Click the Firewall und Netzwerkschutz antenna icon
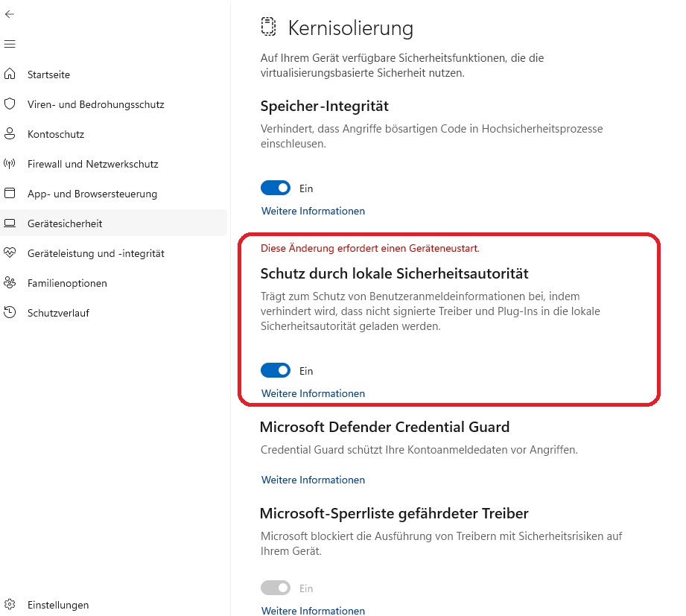Viewport: 686px width, 616px height. (x=10, y=164)
